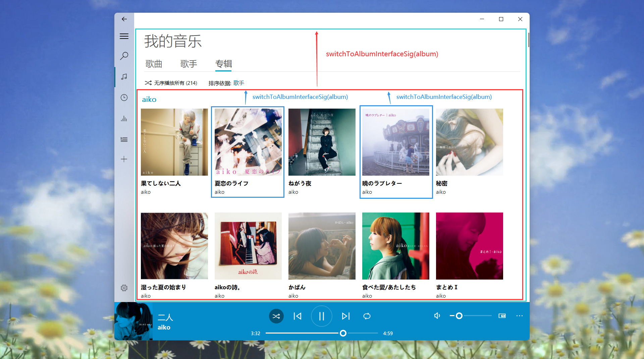Image resolution: width=644 pixels, height=359 pixels.
Task: Click the vertical scrollbar of the album list
Action: (x=528, y=40)
